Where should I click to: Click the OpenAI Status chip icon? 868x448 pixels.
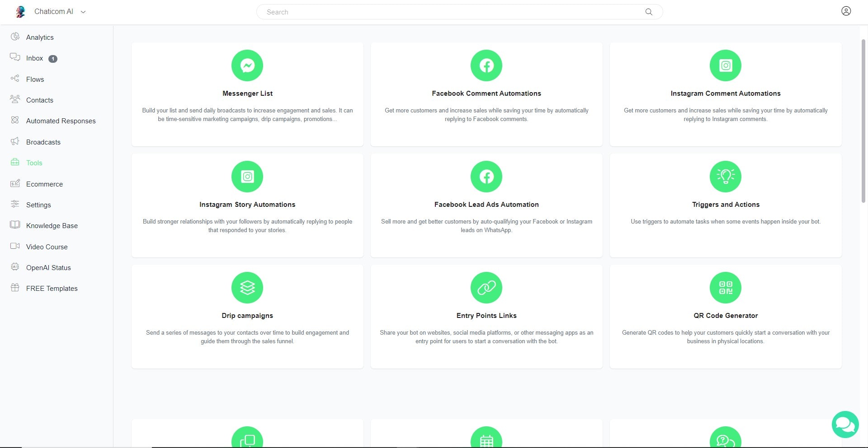point(15,267)
